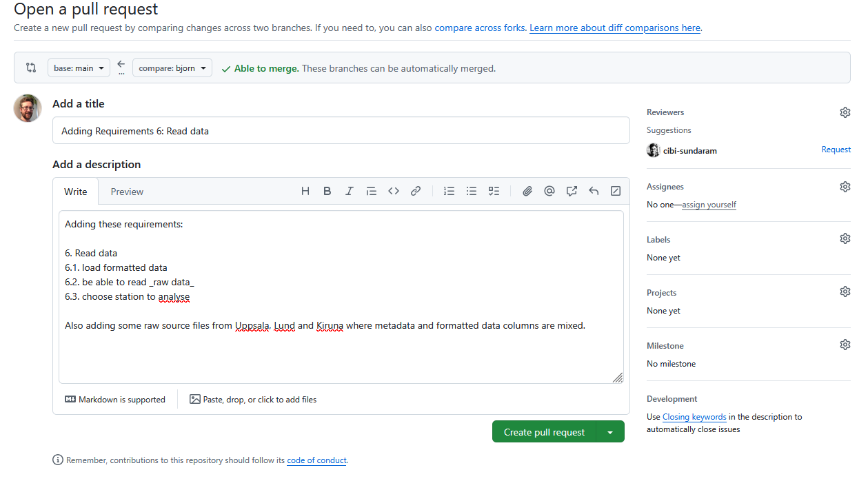Select the Write tab
The width and height of the screenshot is (868, 481).
[x=76, y=192]
